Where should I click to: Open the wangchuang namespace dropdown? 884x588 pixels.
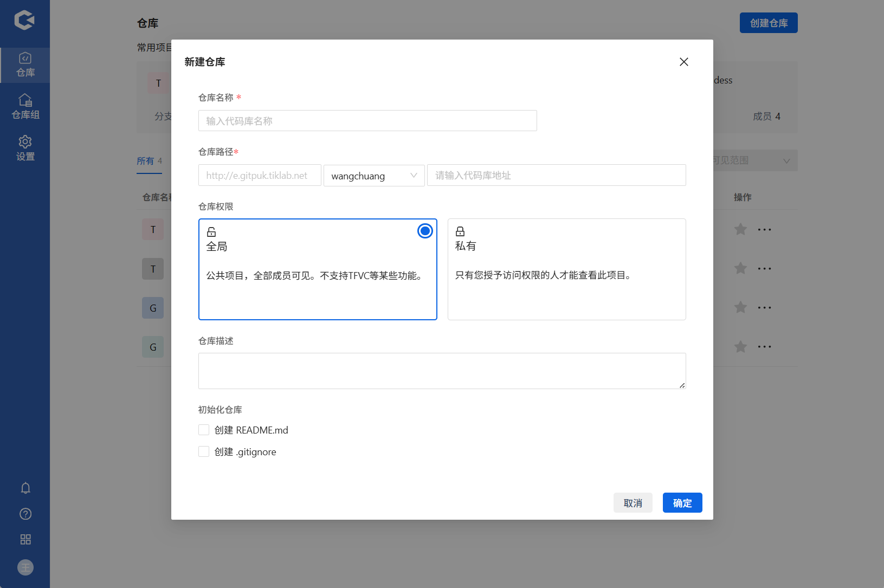pyautogui.click(x=374, y=176)
